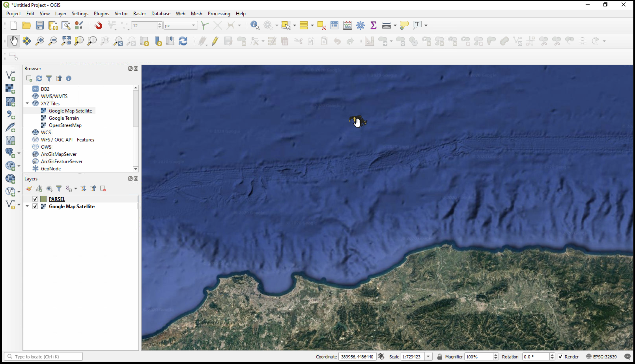Open Processing Toolbox gear icon

click(x=360, y=25)
